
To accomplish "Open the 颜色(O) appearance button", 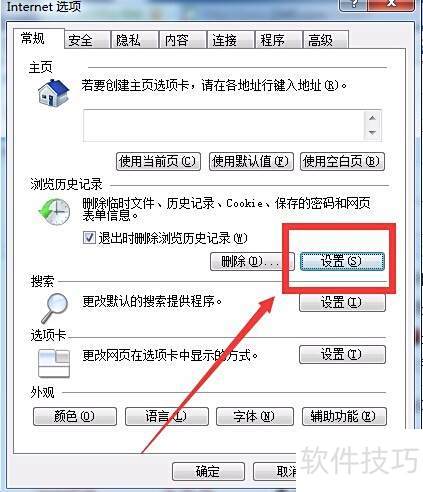I will (75, 416).
